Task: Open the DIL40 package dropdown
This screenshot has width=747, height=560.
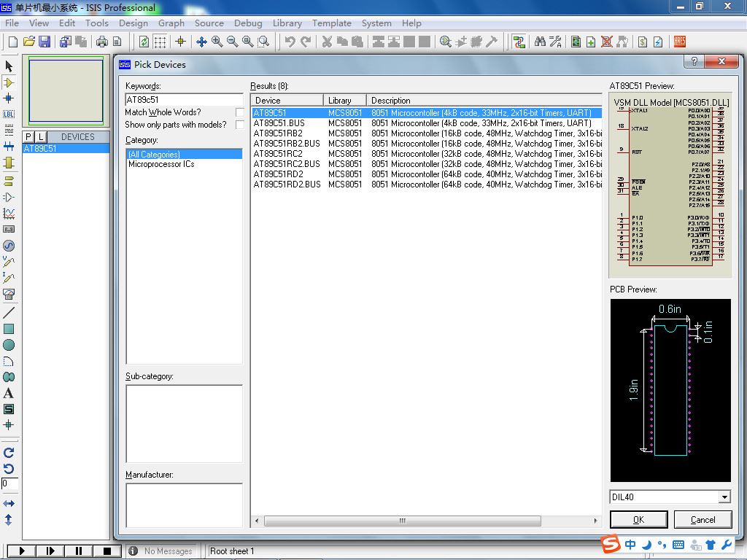Action: 724,497
